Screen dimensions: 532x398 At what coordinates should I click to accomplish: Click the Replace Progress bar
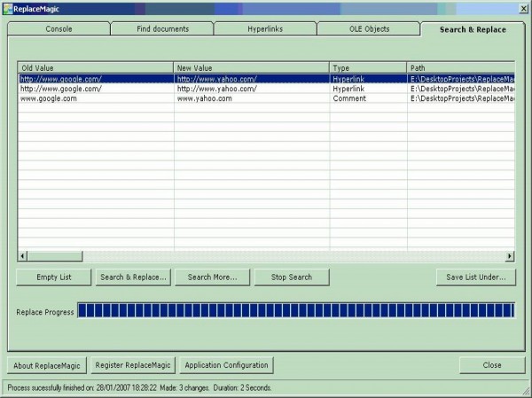coord(295,310)
